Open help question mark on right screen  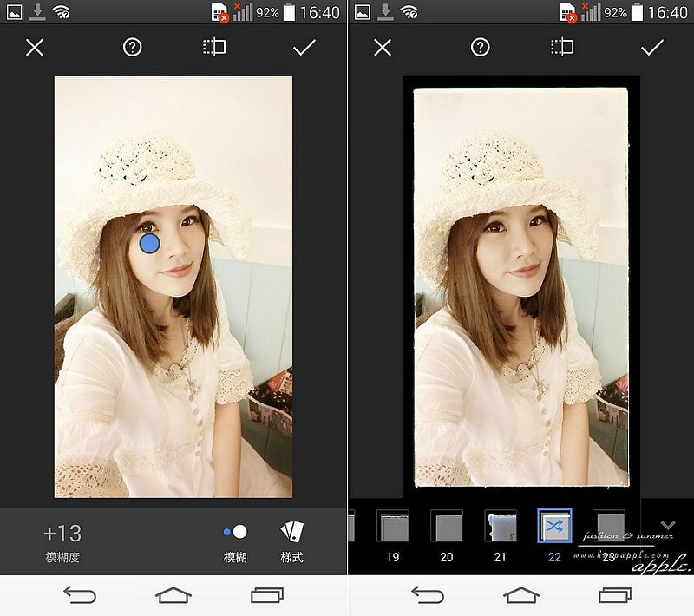pyautogui.click(x=480, y=48)
